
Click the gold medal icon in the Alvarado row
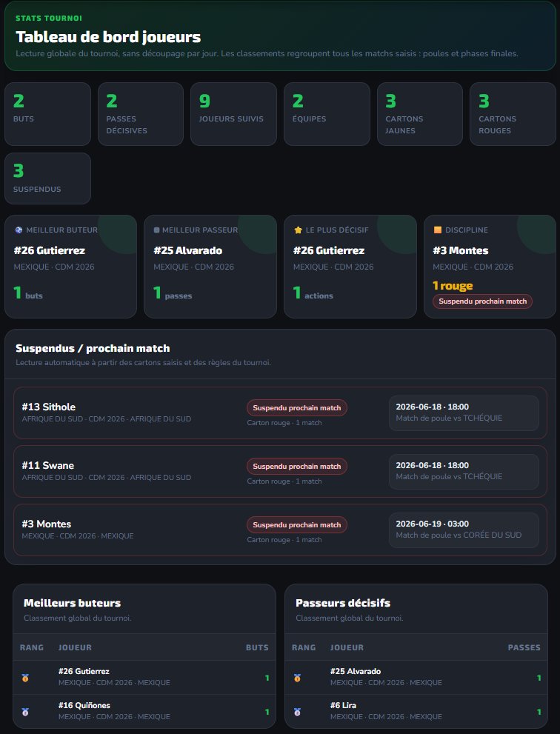pyautogui.click(x=297, y=678)
